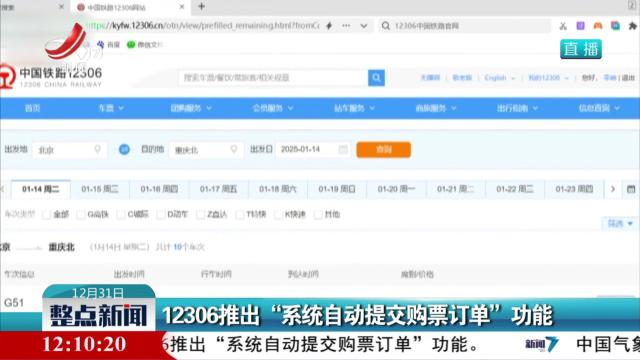Select the 01-17 周五 date tab
The image size is (640, 360).
click(218, 189)
